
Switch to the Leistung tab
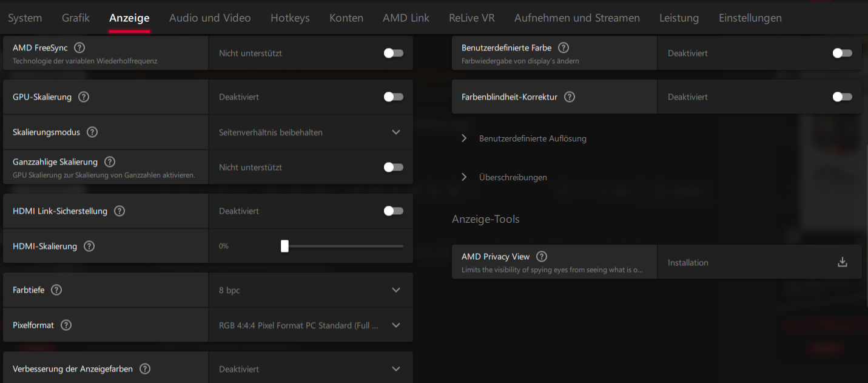(679, 18)
